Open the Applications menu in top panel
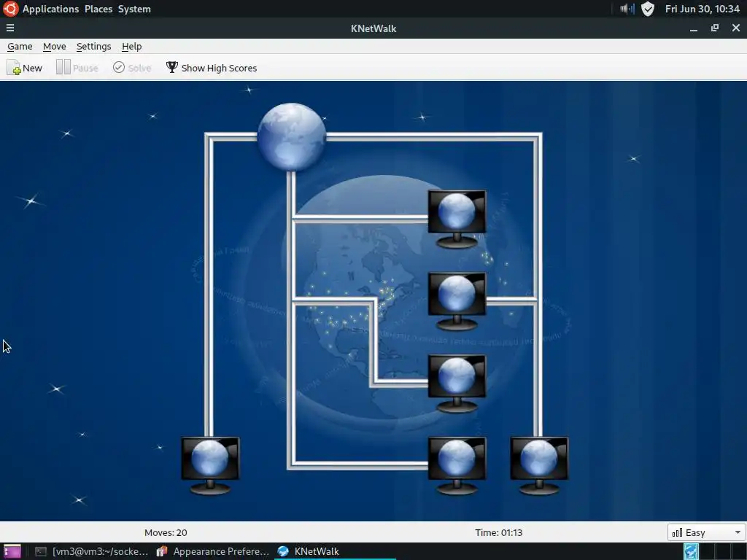The width and height of the screenshot is (747, 560). point(50,9)
